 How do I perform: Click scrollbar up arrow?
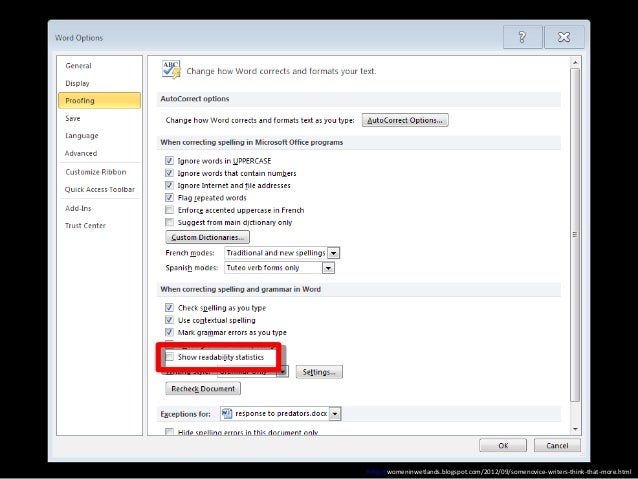(x=575, y=63)
